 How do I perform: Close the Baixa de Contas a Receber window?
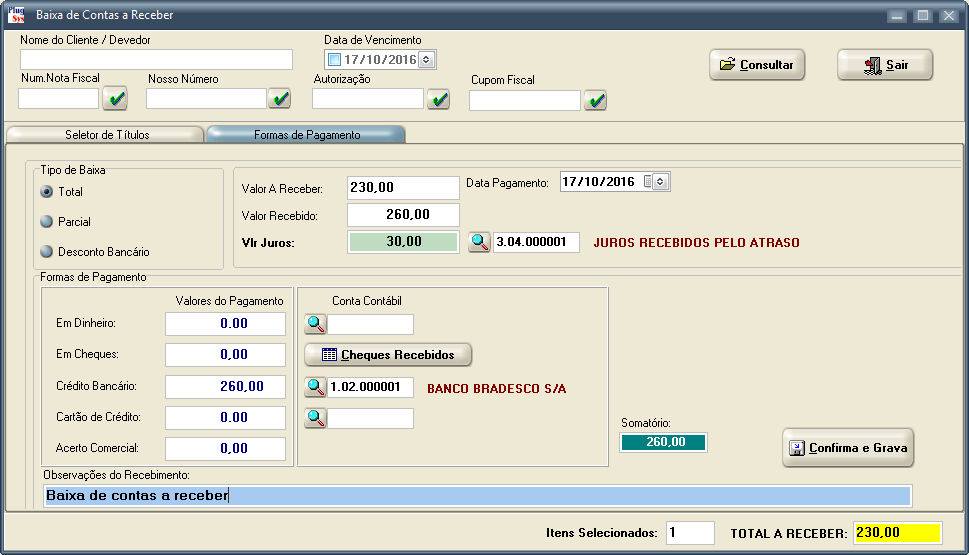pyautogui.click(x=949, y=15)
